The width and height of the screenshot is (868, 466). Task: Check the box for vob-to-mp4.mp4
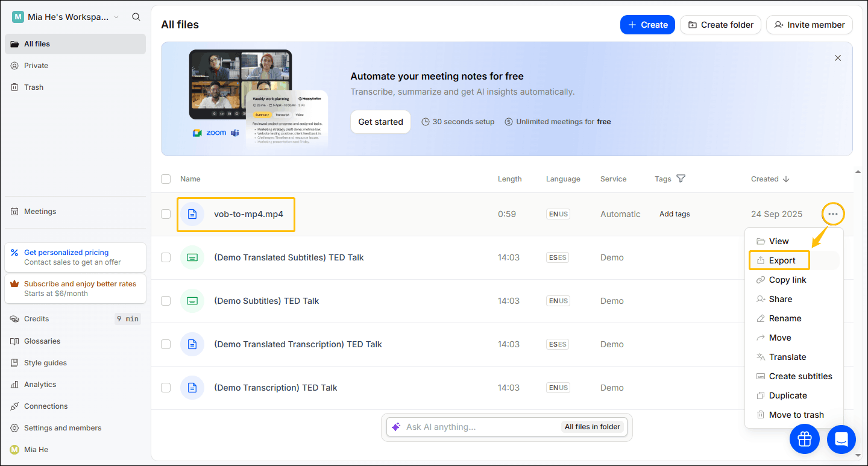[x=166, y=214]
